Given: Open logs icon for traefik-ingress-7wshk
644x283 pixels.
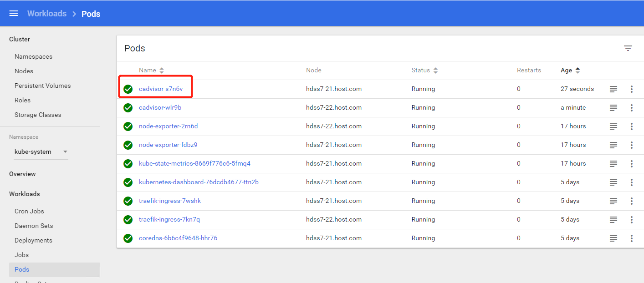Looking at the screenshot, I should pyautogui.click(x=613, y=201).
